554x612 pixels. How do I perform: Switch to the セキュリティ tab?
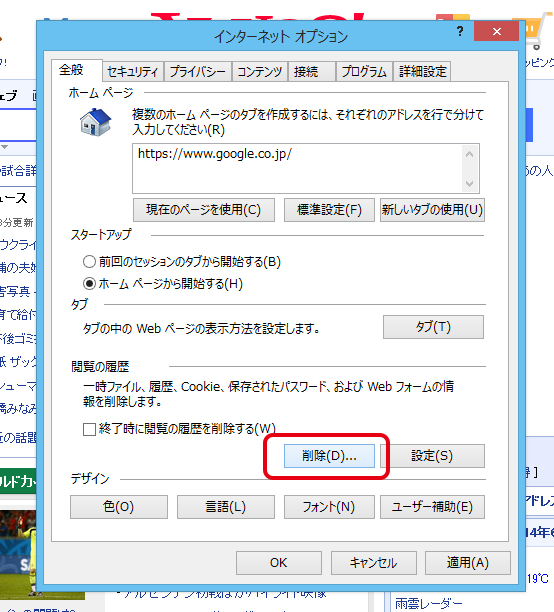133,71
